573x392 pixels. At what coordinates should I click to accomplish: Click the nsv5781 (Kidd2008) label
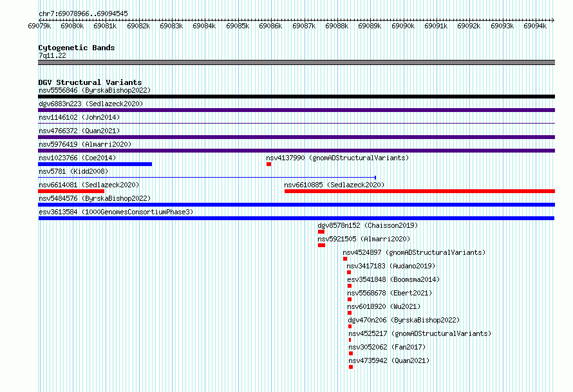click(73, 171)
